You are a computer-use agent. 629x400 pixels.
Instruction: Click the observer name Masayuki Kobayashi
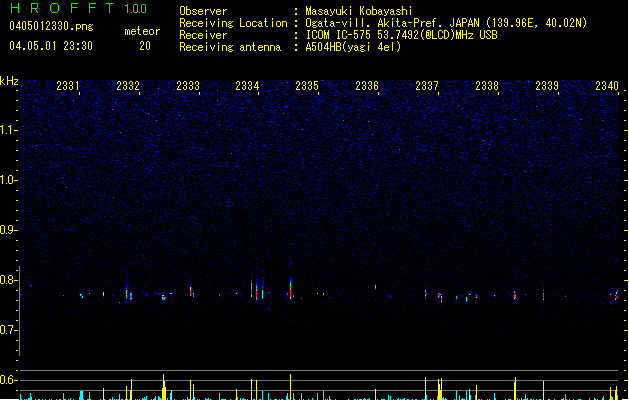(359, 11)
